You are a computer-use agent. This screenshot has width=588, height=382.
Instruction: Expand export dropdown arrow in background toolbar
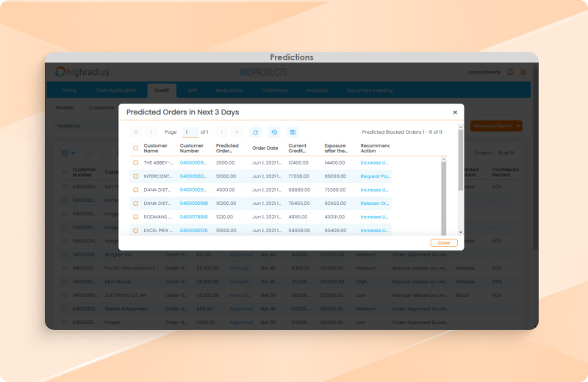click(73, 153)
